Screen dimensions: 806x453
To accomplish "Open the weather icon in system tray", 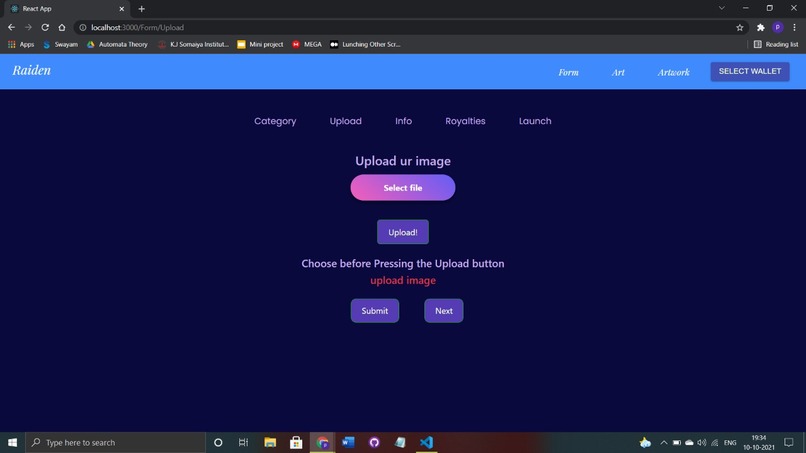I will tap(645, 442).
